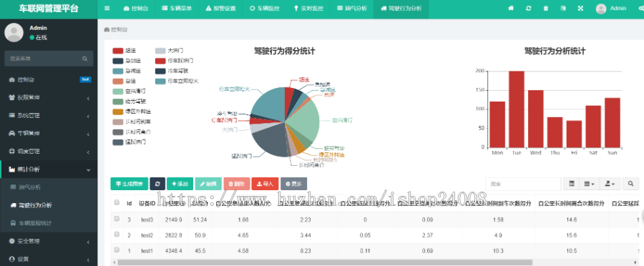Toggle the 停车立即熄火 legend entry

[177, 82]
